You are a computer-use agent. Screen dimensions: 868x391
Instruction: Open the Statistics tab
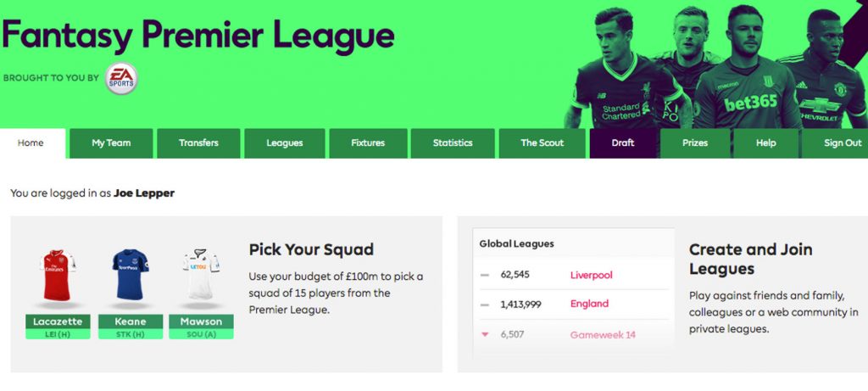[x=453, y=143]
